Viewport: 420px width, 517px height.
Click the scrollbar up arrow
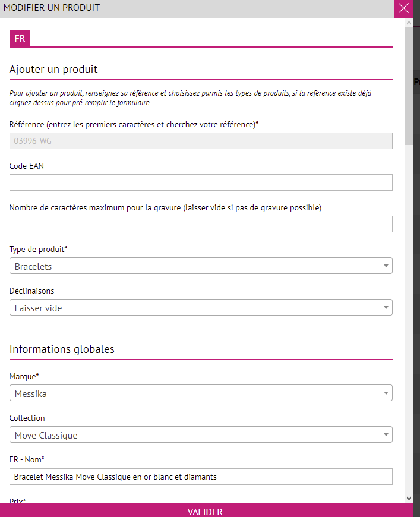409,23
